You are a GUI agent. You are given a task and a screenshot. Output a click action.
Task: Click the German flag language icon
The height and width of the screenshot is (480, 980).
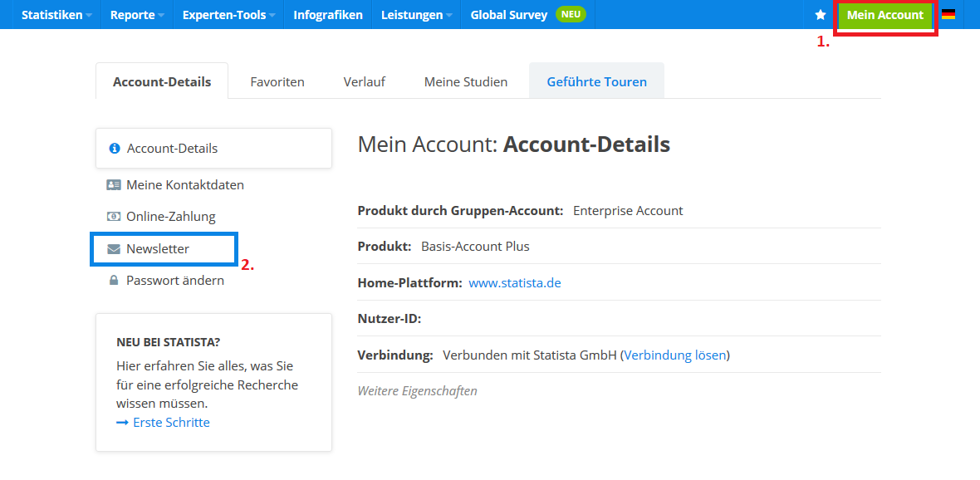tap(948, 15)
